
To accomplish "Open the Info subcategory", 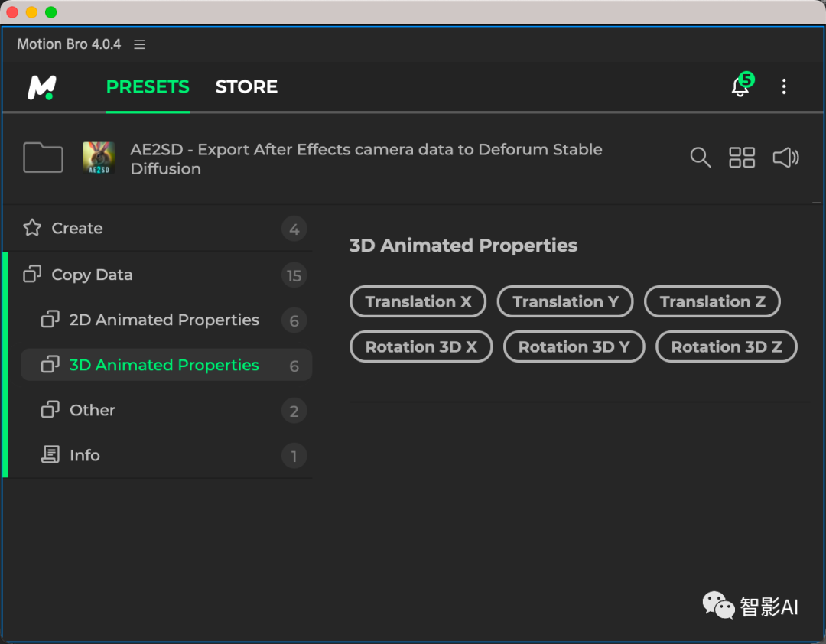I will tap(166, 455).
